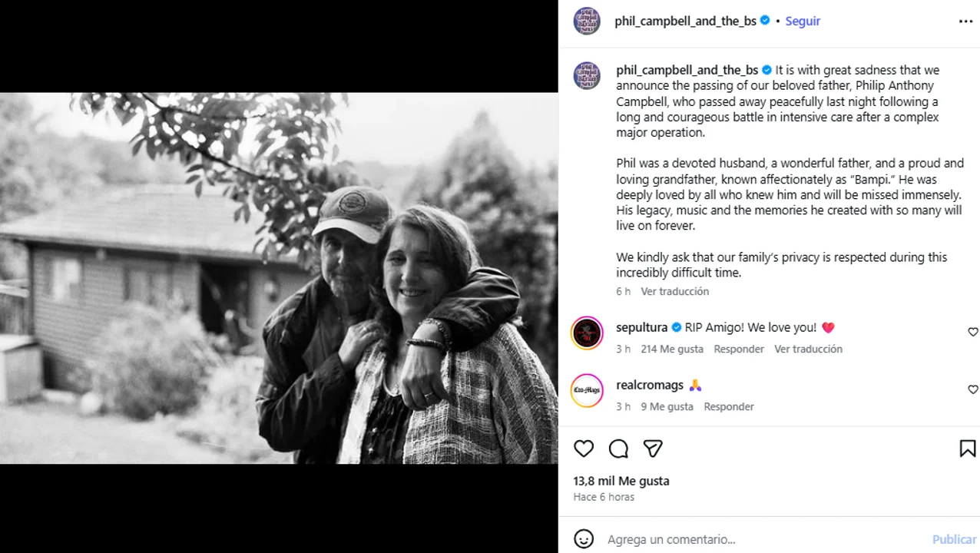Like the realcromags comment
Screen dimensions: 980x553
(x=972, y=389)
